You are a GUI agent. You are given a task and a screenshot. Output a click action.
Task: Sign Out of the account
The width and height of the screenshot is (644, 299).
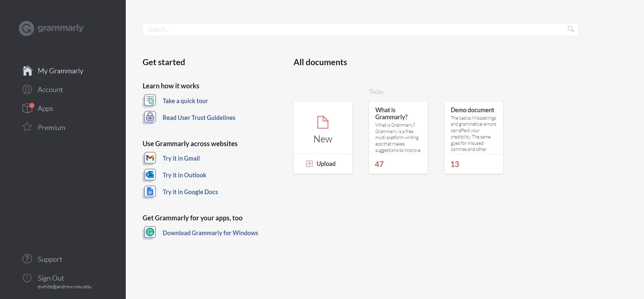pos(51,278)
